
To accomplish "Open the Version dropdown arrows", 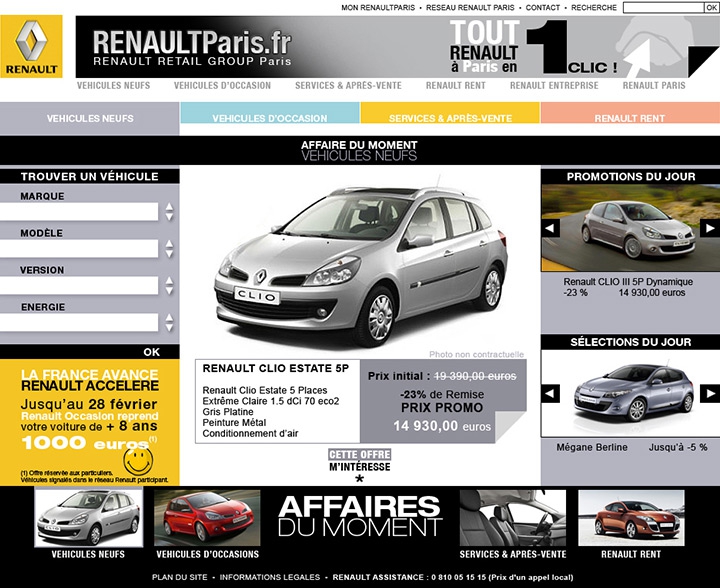I will point(169,286).
